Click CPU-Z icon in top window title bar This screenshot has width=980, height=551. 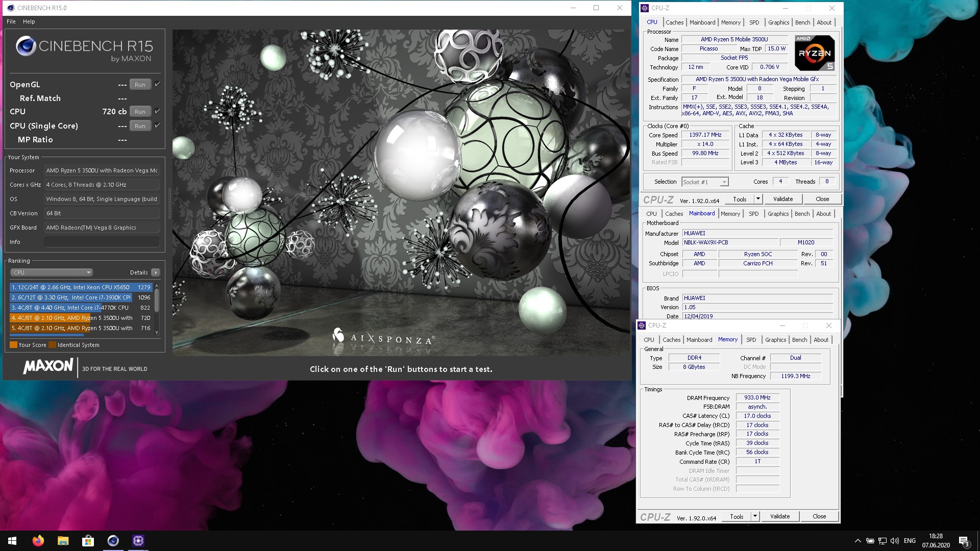point(645,8)
